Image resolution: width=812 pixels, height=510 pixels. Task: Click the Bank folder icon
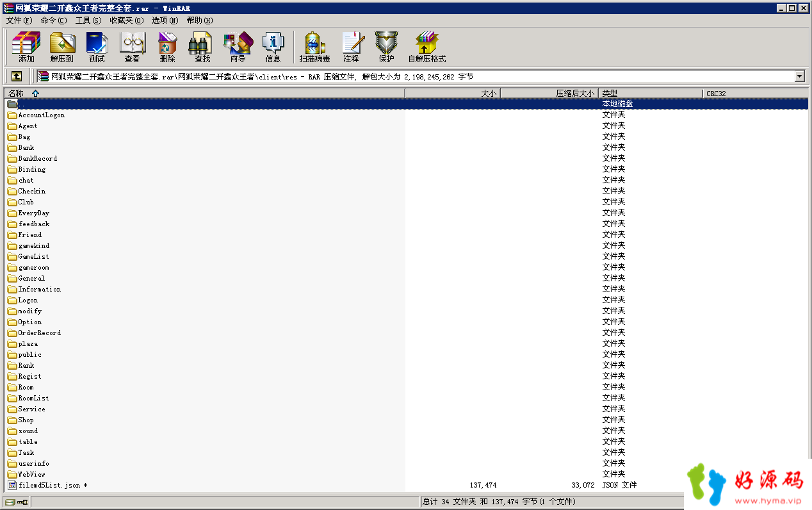click(12, 148)
